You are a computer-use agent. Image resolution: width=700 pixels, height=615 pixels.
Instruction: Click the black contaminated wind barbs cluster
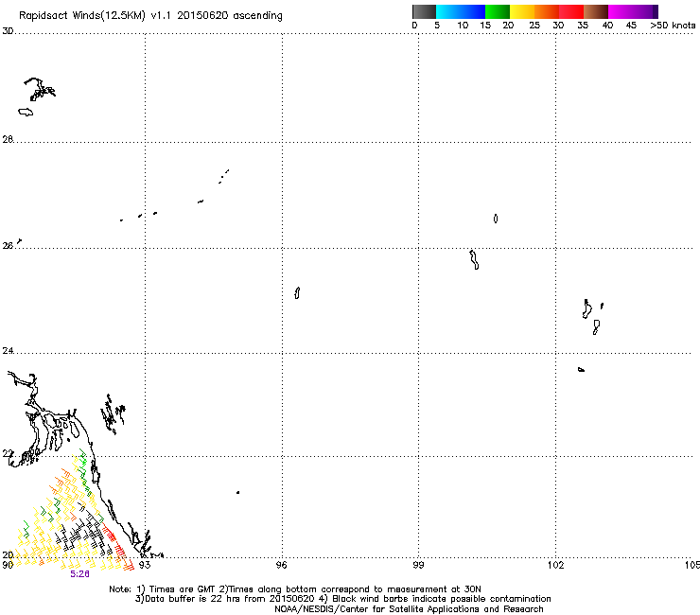(82, 533)
